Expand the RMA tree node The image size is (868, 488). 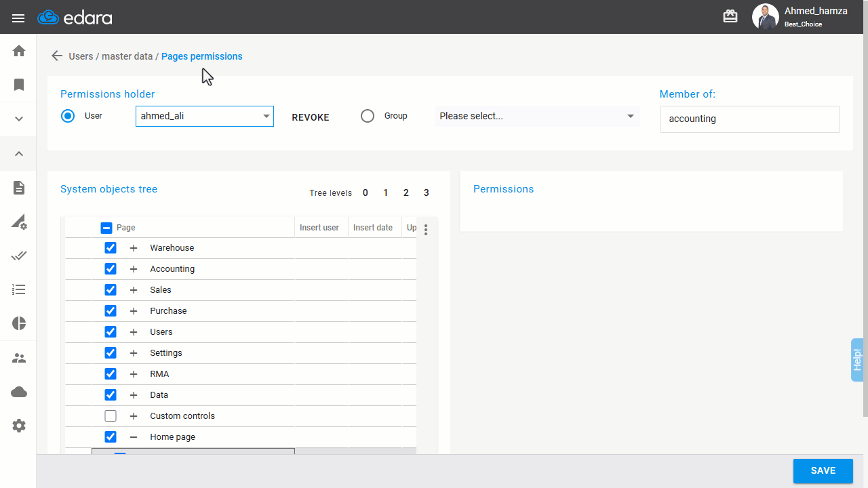click(x=134, y=374)
